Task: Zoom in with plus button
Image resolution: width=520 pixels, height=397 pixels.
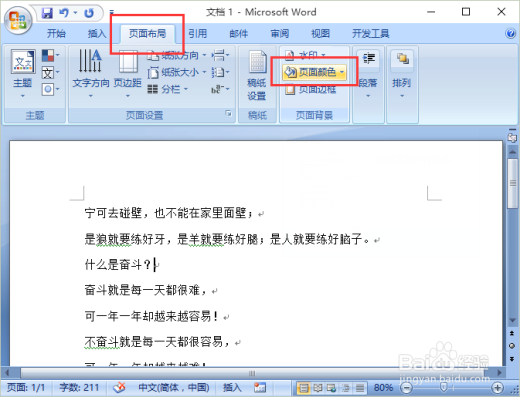Action: click(497, 388)
